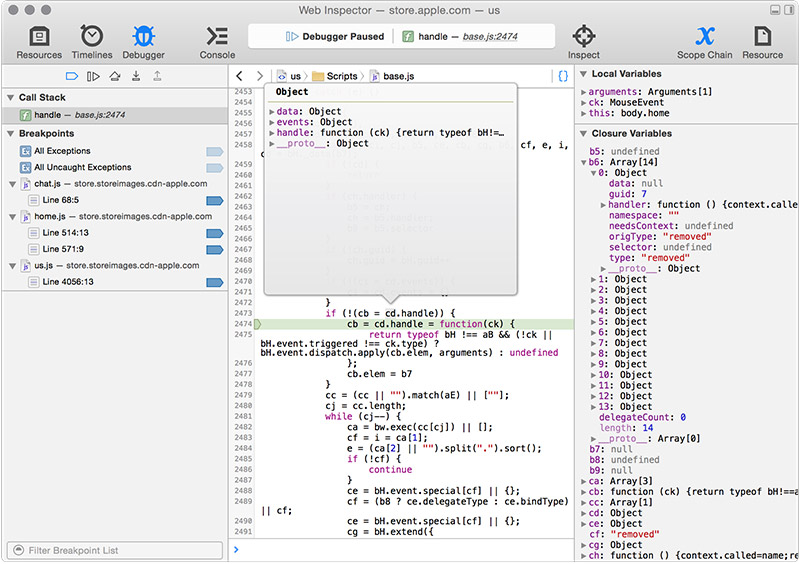Click the line 2480 number in gutter

(x=243, y=406)
